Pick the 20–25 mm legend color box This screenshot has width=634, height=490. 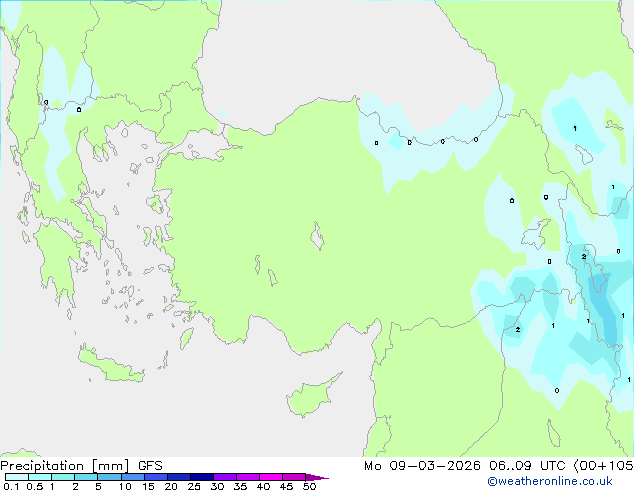(179, 477)
